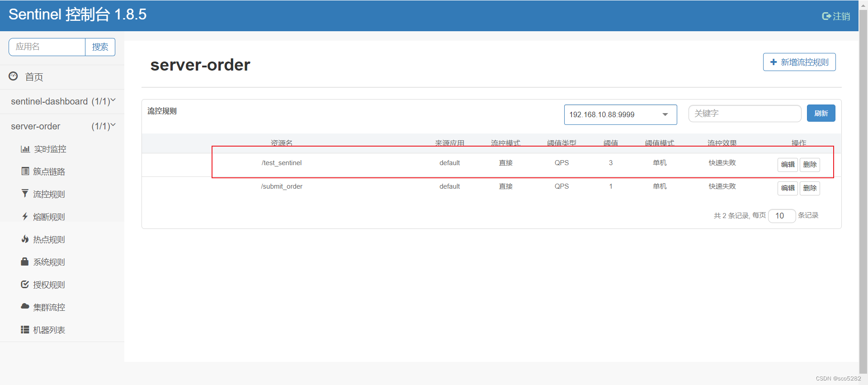Click the 资源名 column header
868x385 pixels.
(x=281, y=143)
